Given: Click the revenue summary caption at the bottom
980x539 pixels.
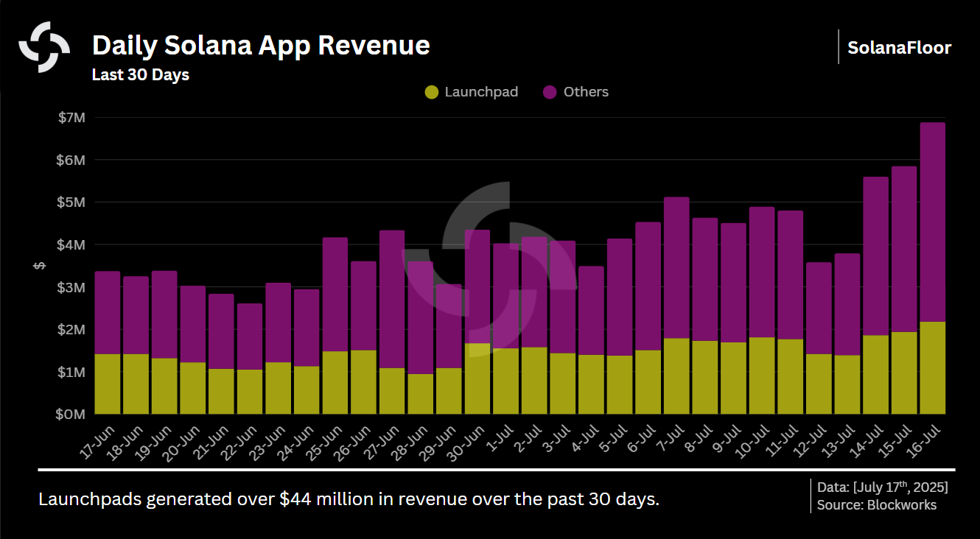Looking at the screenshot, I should [x=351, y=499].
